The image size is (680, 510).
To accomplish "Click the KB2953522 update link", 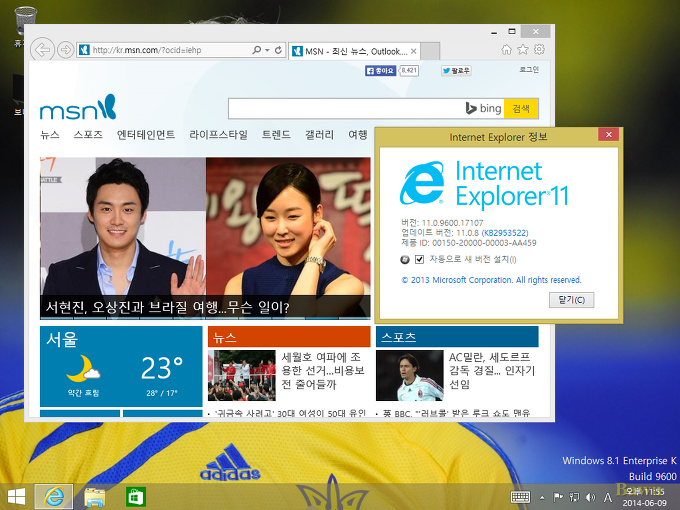I will click(x=505, y=233).
